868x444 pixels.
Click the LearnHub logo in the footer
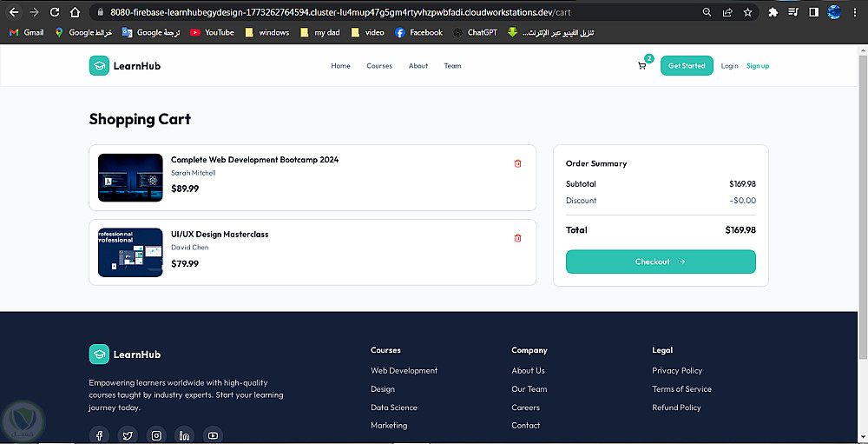tap(124, 355)
